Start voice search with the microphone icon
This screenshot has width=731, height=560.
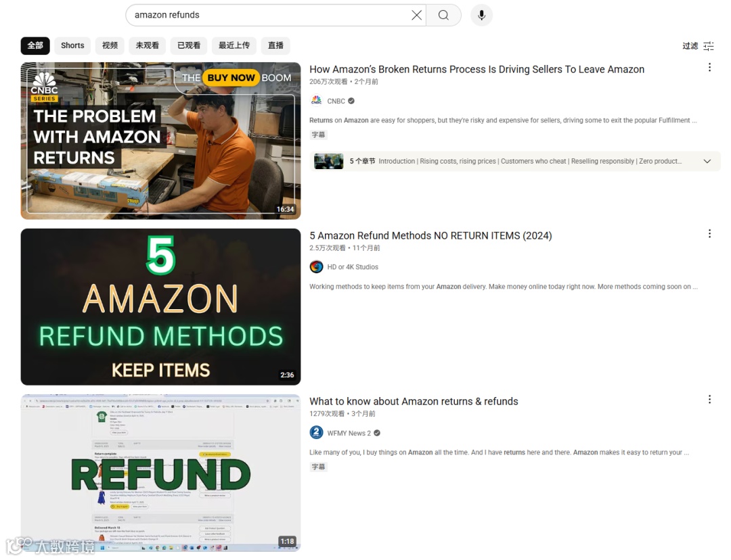482,15
